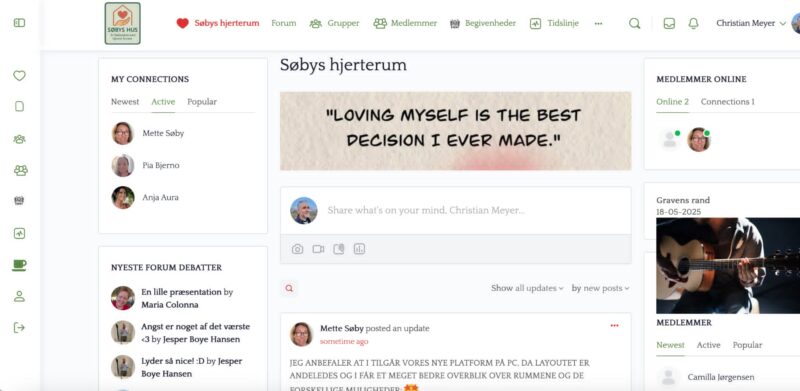Click the search magnifier in top bar
Image resolution: width=800 pixels, height=391 pixels.
[x=634, y=23]
